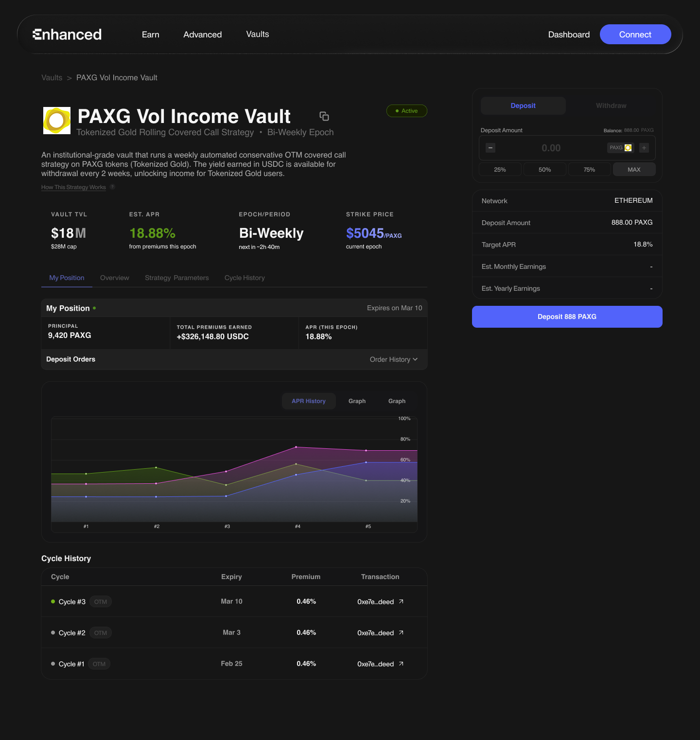Image resolution: width=700 pixels, height=740 pixels.
Task: Select the APR History chart toggle
Action: click(309, 401)
